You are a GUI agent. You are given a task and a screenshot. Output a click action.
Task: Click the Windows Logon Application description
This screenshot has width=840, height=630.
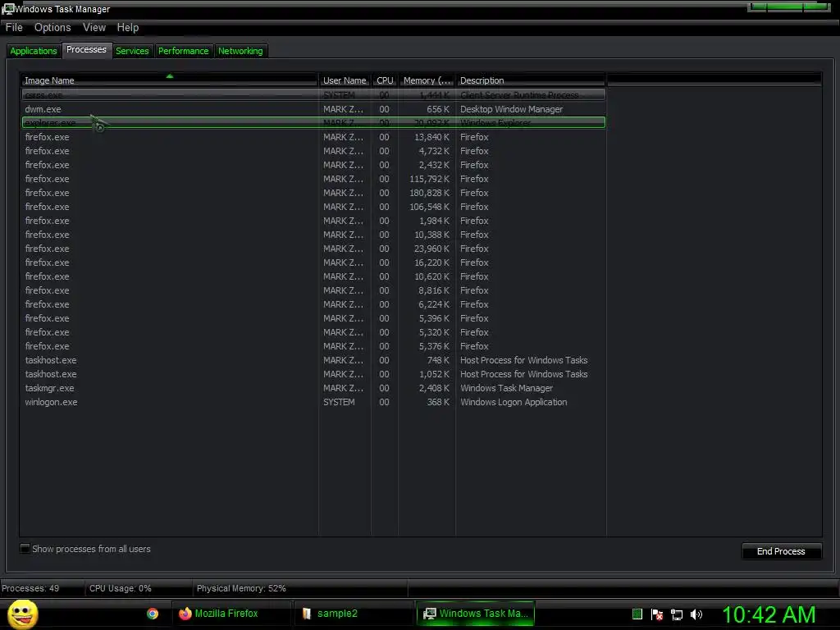pyautogui.click(x=514, y=402)
